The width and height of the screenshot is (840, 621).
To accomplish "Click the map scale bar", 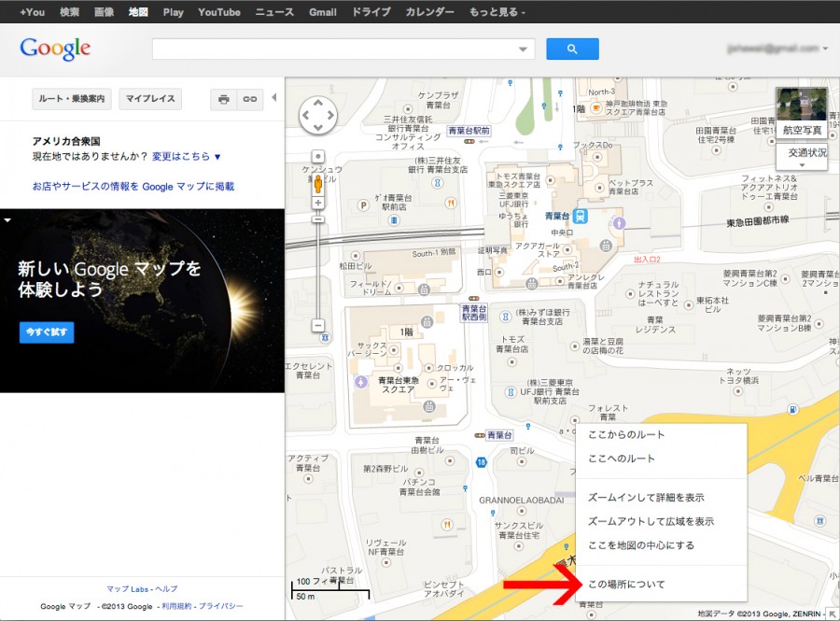I will click(330, 588).
